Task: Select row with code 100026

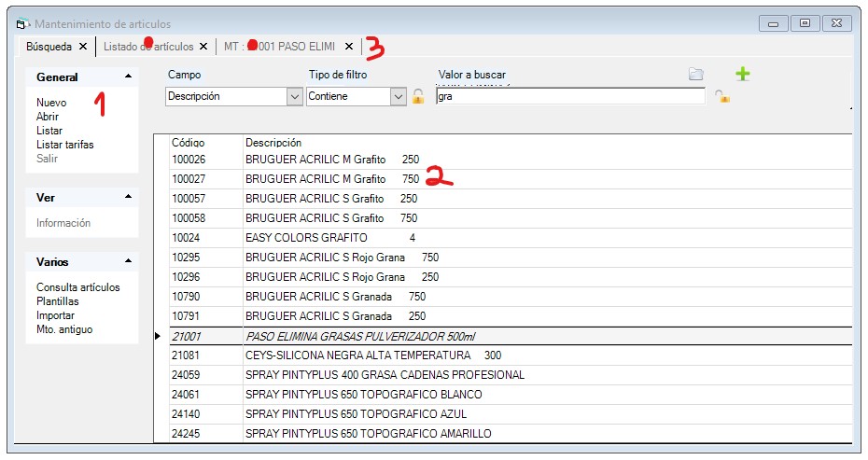Action: pyautogui.click(x=511, y=160)
